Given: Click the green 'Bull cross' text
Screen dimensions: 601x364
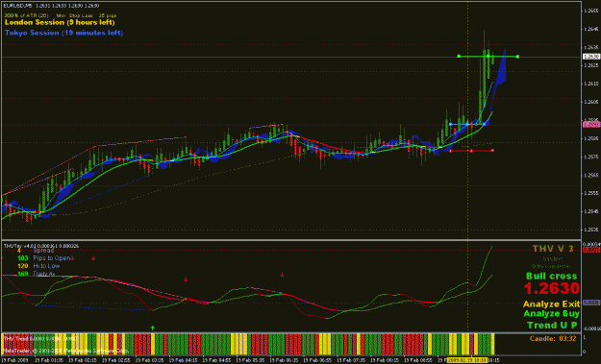Looking at the screenshot, I should pos(551,276).
